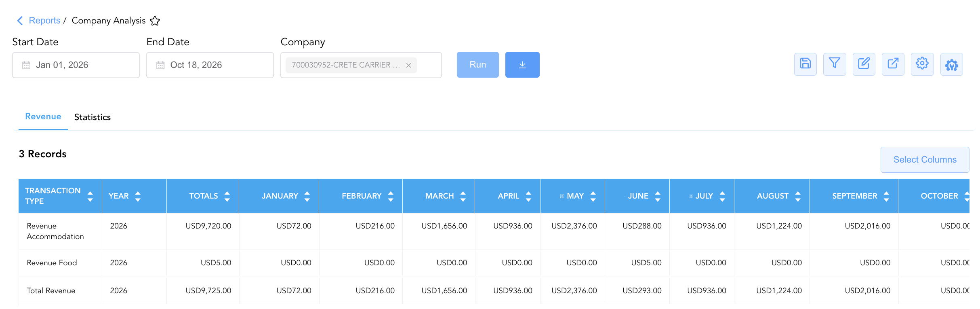Sort by the February column arrows
This screenshot has width=980, height=309.
point(391,196)
